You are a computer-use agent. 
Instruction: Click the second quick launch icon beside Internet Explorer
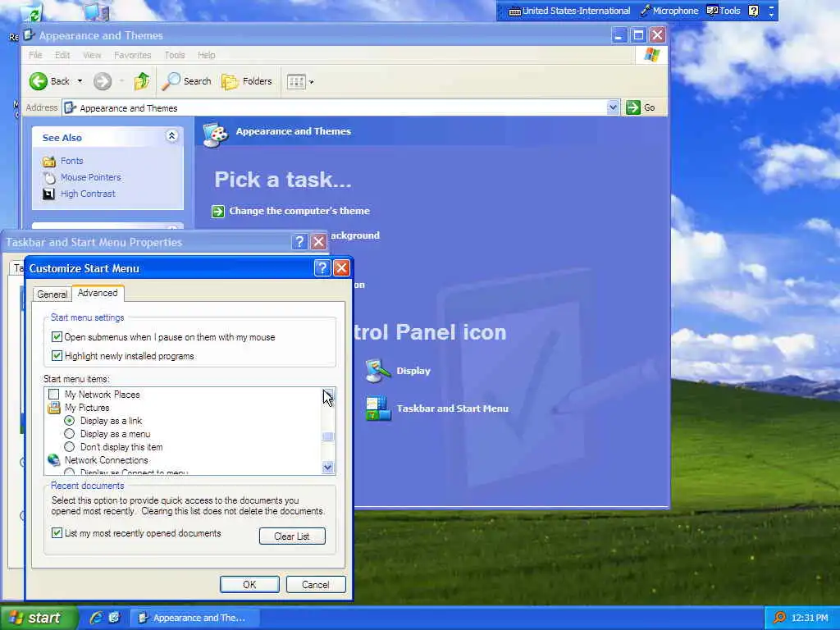[114, 618]
